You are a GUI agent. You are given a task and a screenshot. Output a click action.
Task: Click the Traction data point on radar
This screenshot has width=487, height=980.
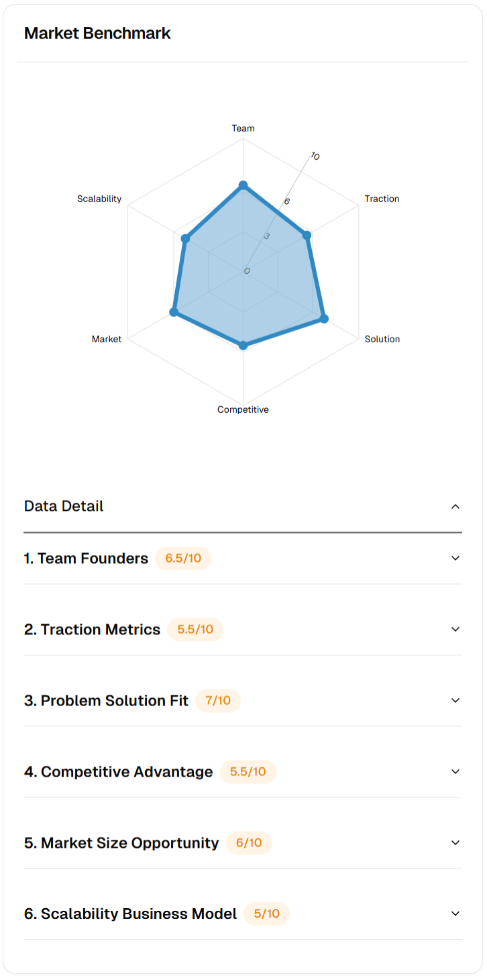point(307,235)
